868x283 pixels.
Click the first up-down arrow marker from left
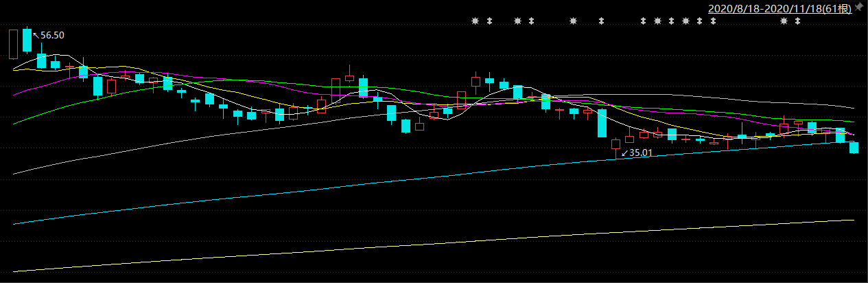click(x=490, y=21)
